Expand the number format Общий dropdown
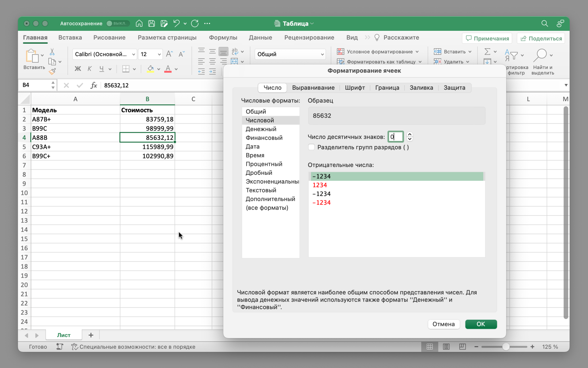Image resolution: width=588 pixels, height=368 pixels. tap(322, 54)
